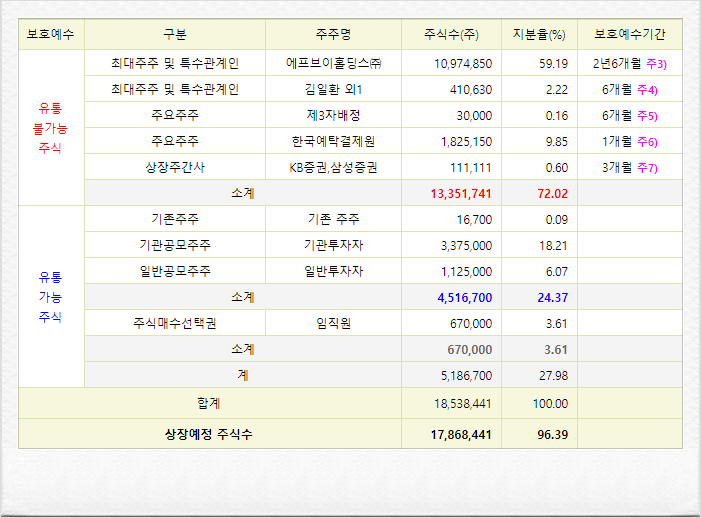Select the 제3자배정 cell
The image size is (701, 518).
tap(333, 115)
